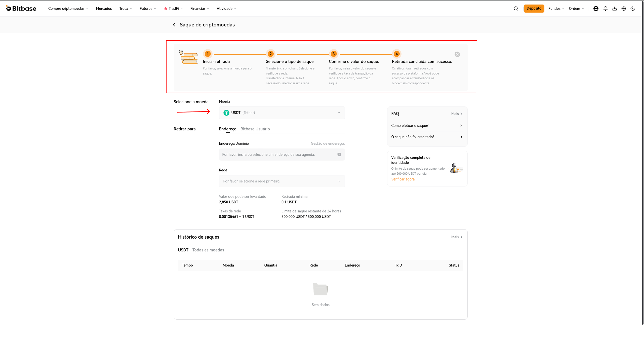Image resolution: width=644 pixels, height=340 pixels.
Task: Click step 1 Iniciar retirada circle
Action: (x=208, y=54)
